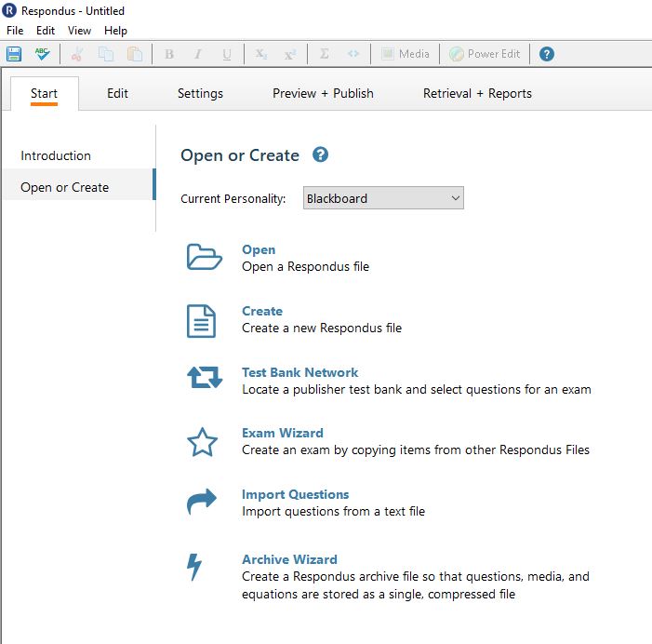This screenshot has width=652, height=644.
Task: Switch to Preview + Publish tab
Action: coord(323,94)
